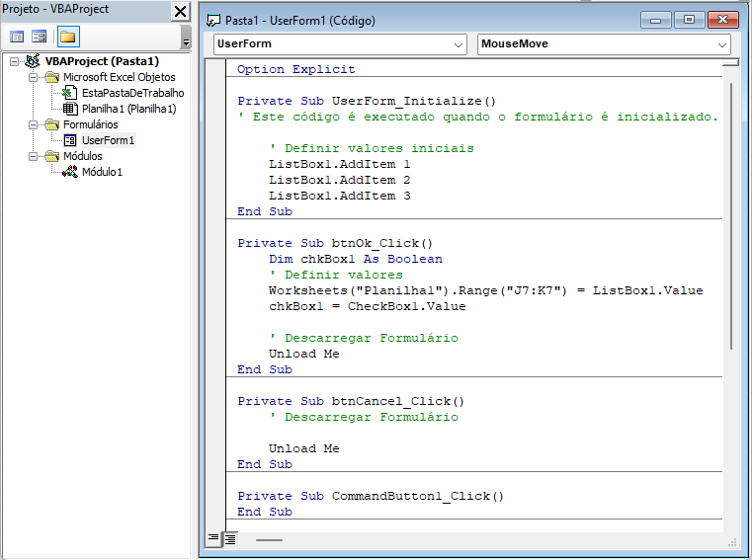Click the View Code icon in Project panel

pos(17,37)
